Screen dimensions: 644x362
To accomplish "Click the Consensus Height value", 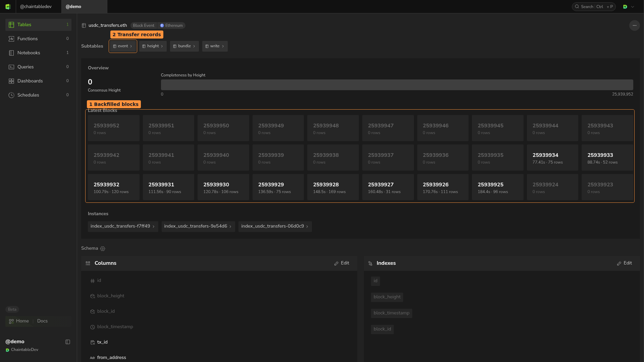I will (x=90, y=82).
